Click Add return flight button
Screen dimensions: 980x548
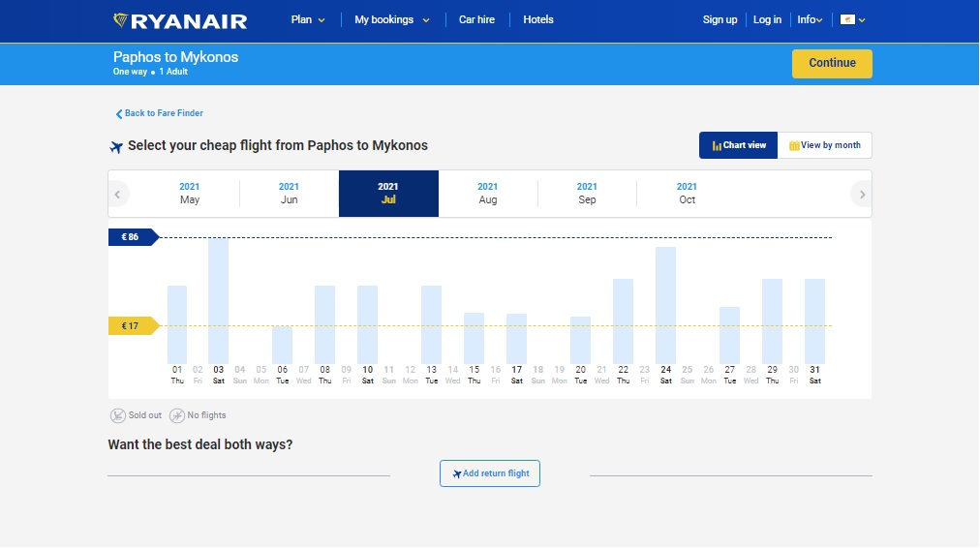click(x=489, y=473)
